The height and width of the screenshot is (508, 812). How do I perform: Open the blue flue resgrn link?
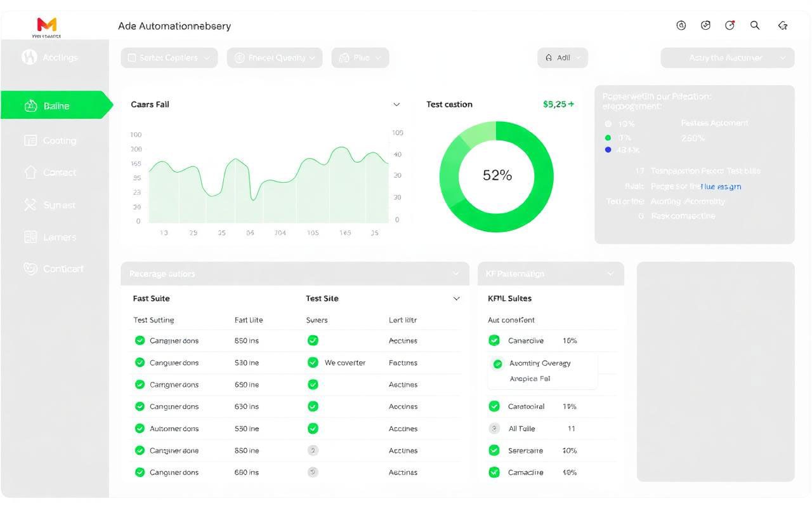[x=721, y=187]
